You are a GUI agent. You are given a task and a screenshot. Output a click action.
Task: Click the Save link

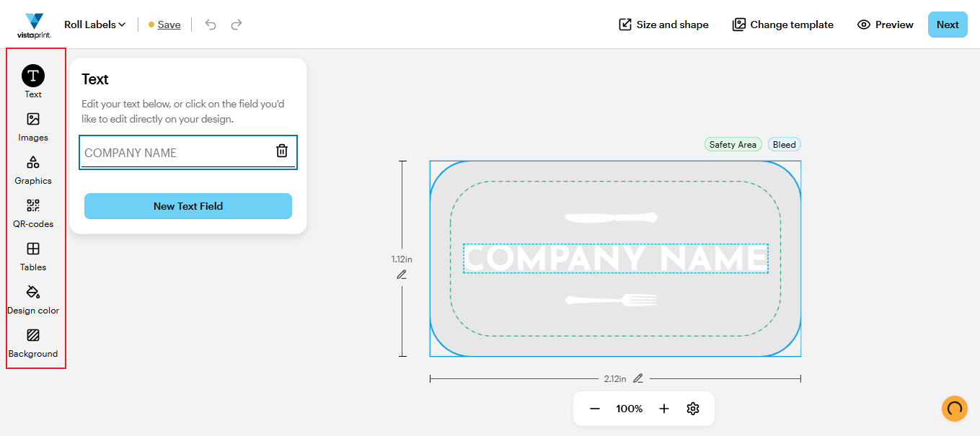169,25
